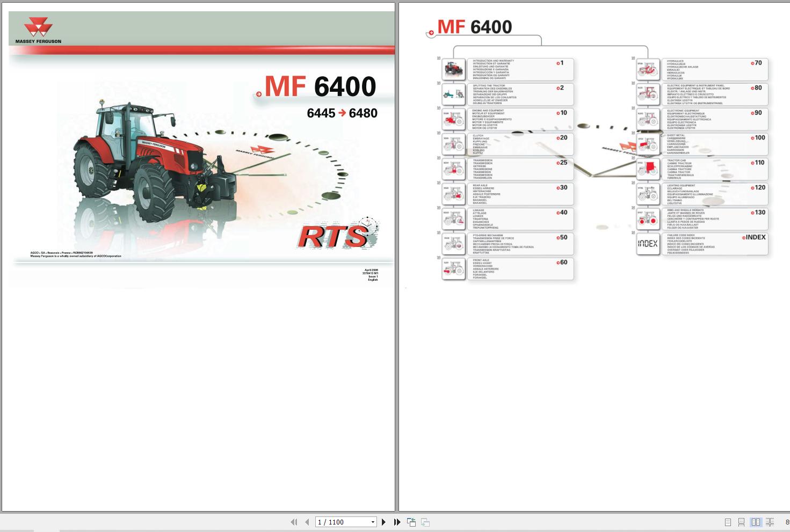The height and width of the screenshot is (532, 790).
Task: Select the AGCO SA Beauvais France line
Action: click(62, 253)
